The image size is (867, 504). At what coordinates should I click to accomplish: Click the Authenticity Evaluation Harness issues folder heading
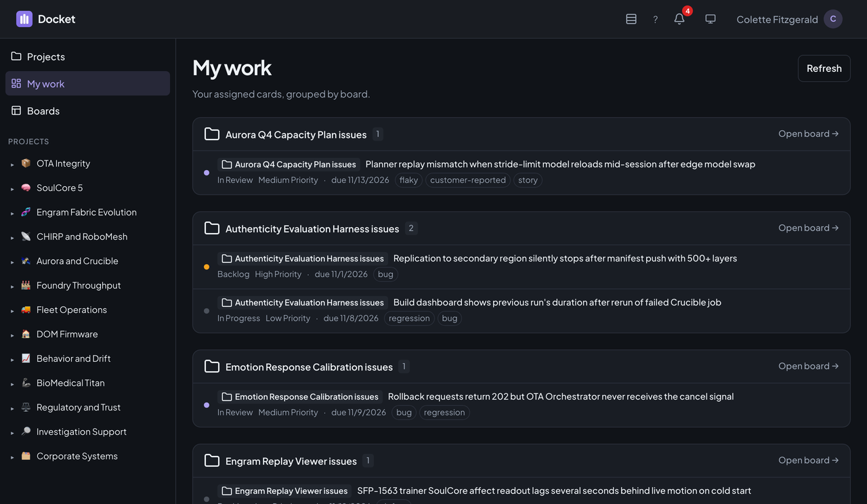[x=312, y=228]
